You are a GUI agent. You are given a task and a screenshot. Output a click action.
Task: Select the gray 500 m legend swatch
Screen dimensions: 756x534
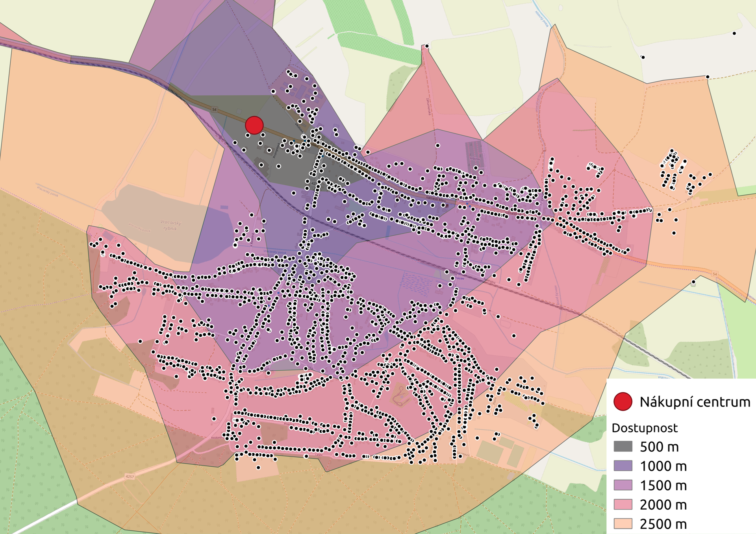pos(623,446)
